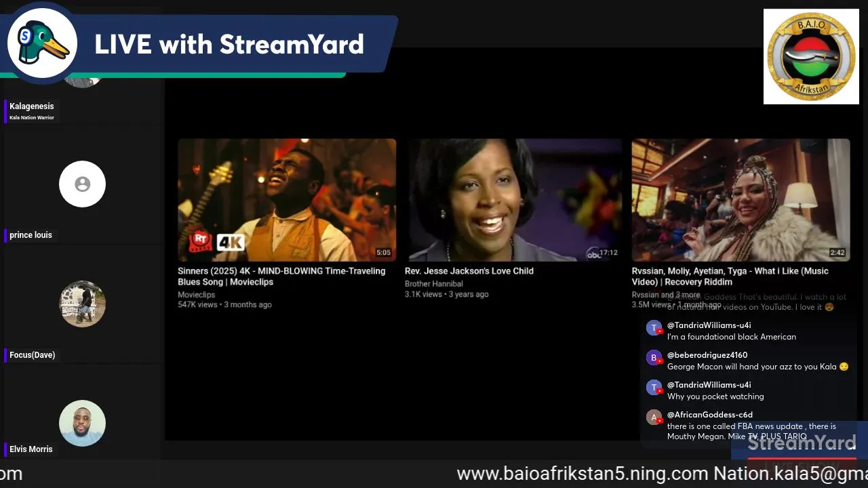Click the Rotten Tomatoes 4K badge on Sinners thumbnail
This screenshot has height=488, width=868.
coord(216,241)
